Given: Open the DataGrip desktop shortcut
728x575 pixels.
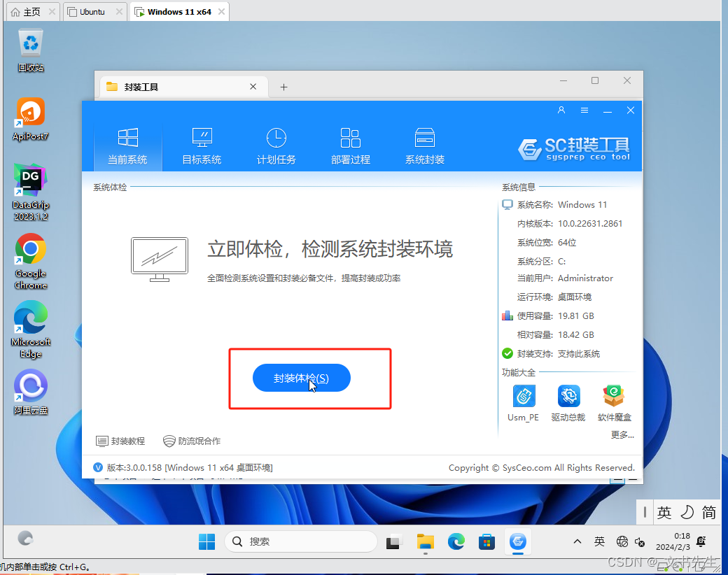Looking at the screenshot, I should tap(31, 192).
